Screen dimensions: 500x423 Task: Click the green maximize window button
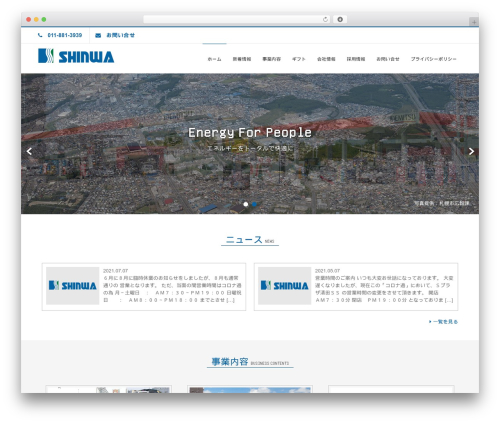point(44,19)
